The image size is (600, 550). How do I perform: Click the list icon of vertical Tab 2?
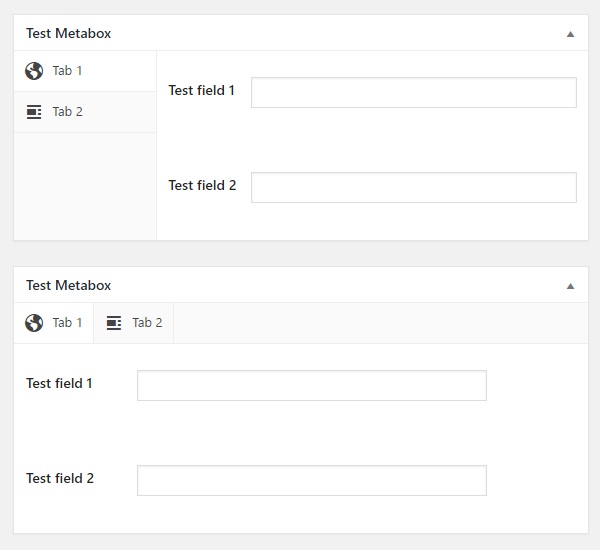[34, 112]
